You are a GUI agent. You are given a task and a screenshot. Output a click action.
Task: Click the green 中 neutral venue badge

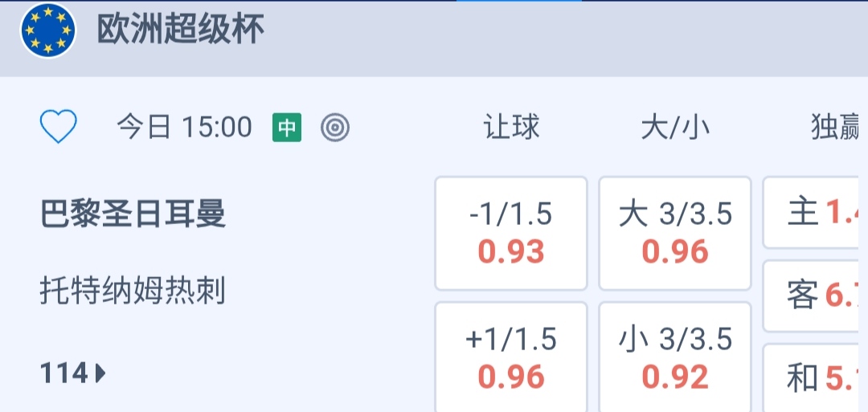287,128
